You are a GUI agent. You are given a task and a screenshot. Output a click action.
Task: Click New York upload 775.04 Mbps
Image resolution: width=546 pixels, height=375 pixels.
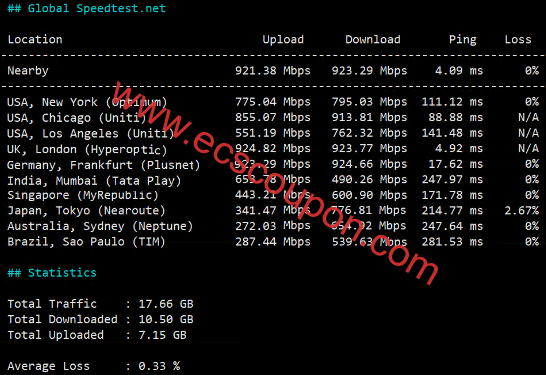[273, 102]
